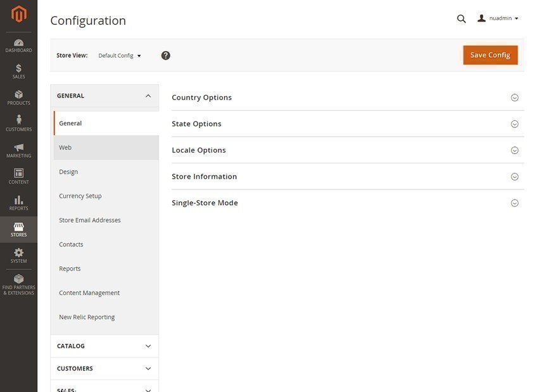Click the Magento logo icon
537x392 pixels.
(18, 14)
